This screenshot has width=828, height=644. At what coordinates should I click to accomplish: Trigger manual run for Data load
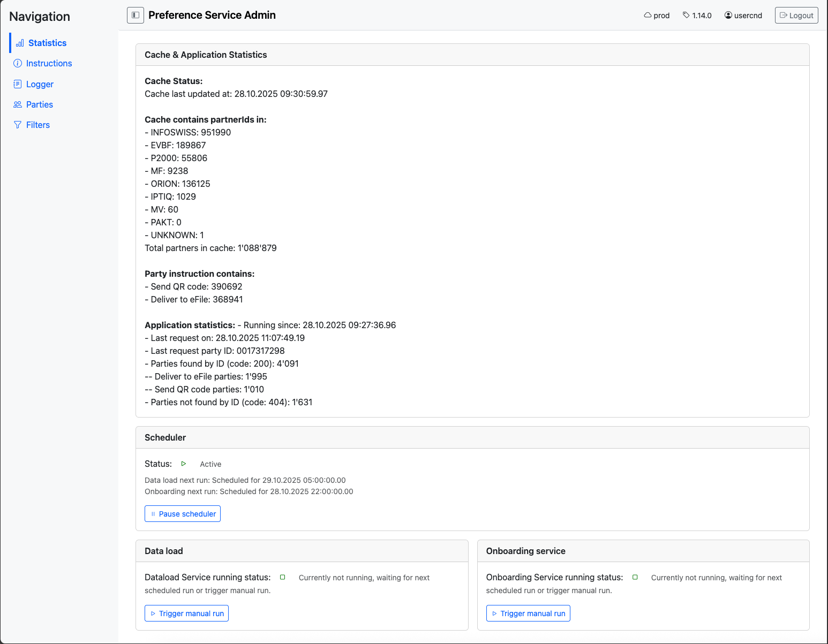tap(186, 613)
